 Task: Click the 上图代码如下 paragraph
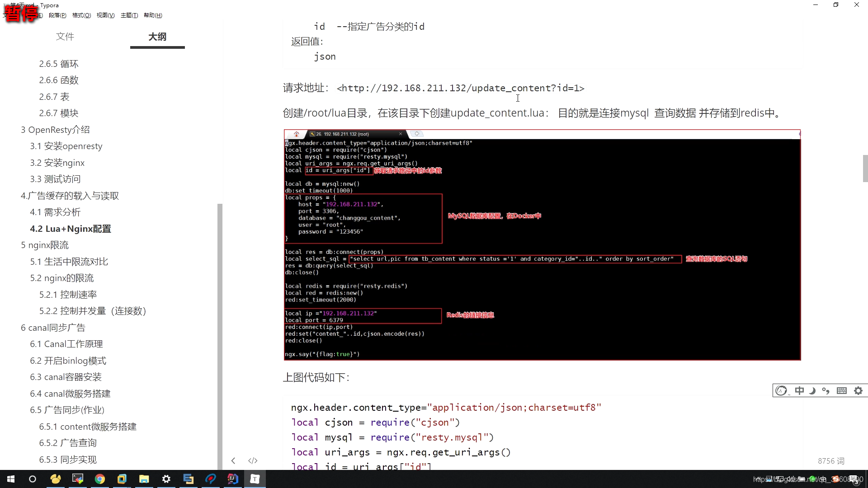(x=316, y=377)
